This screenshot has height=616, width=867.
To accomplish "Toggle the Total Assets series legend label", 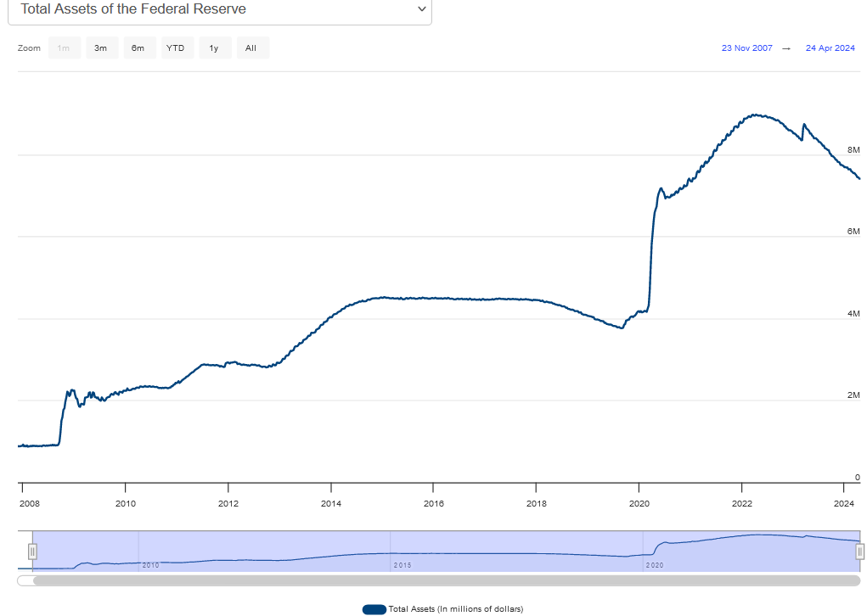I will [456, 609].
